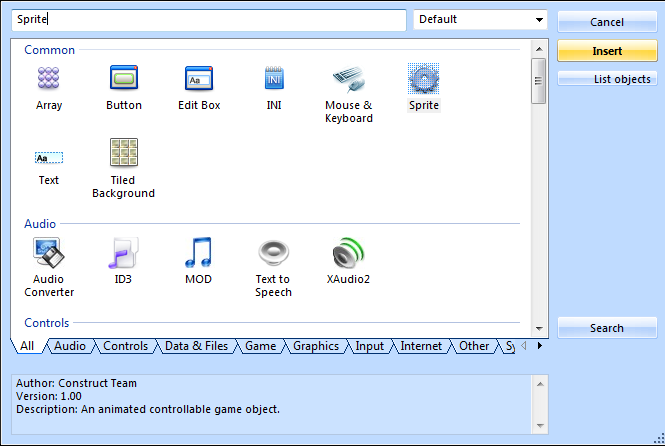Switch to the Controls tab
Screen dimensions: 665x446
coord(126,346)
